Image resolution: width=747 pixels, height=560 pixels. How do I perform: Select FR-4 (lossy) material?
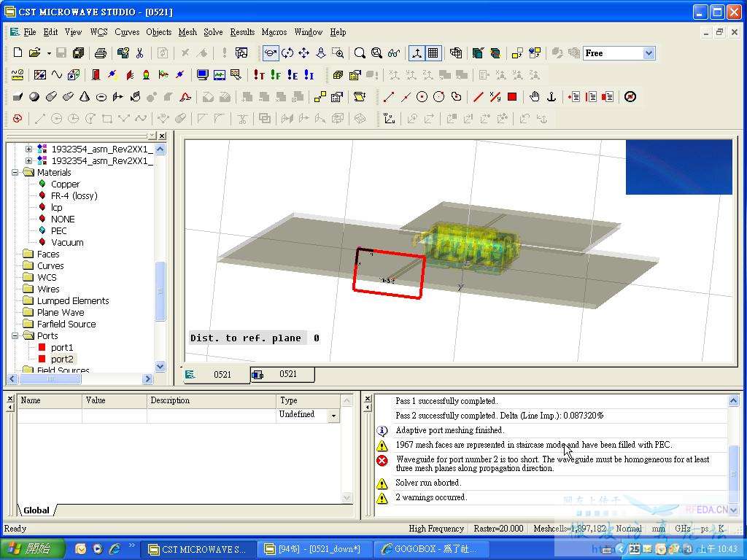pyautogui.click(x=74, y=195)
